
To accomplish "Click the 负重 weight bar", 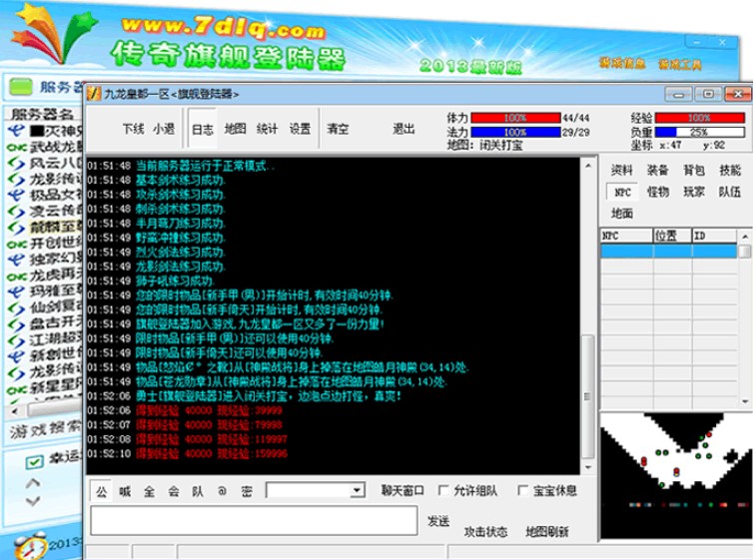I will tap(700, 132).
